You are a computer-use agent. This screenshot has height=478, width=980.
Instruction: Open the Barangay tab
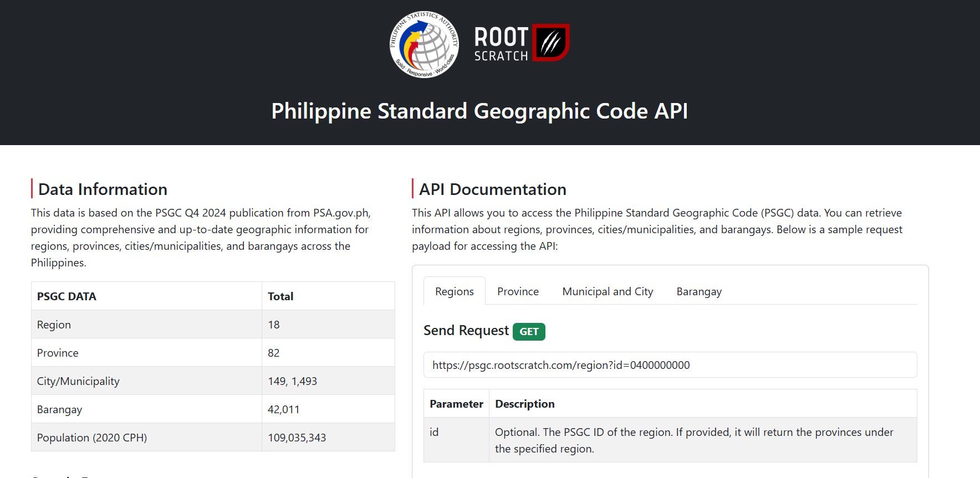(x=698, y=291)
